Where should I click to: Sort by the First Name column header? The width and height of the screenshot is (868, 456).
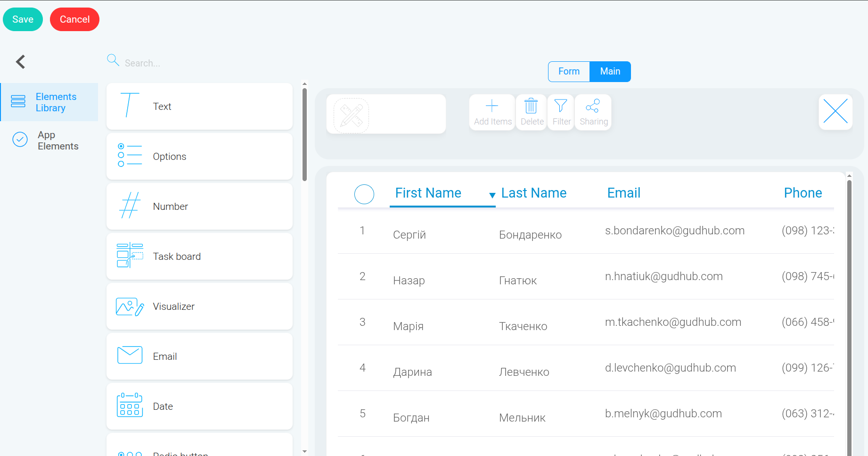[428, 193]
